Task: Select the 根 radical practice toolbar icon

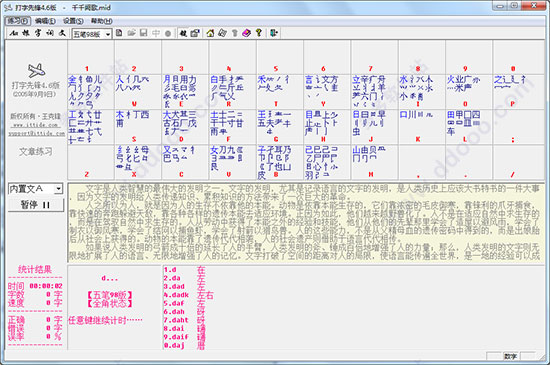Action: [26, 33]
